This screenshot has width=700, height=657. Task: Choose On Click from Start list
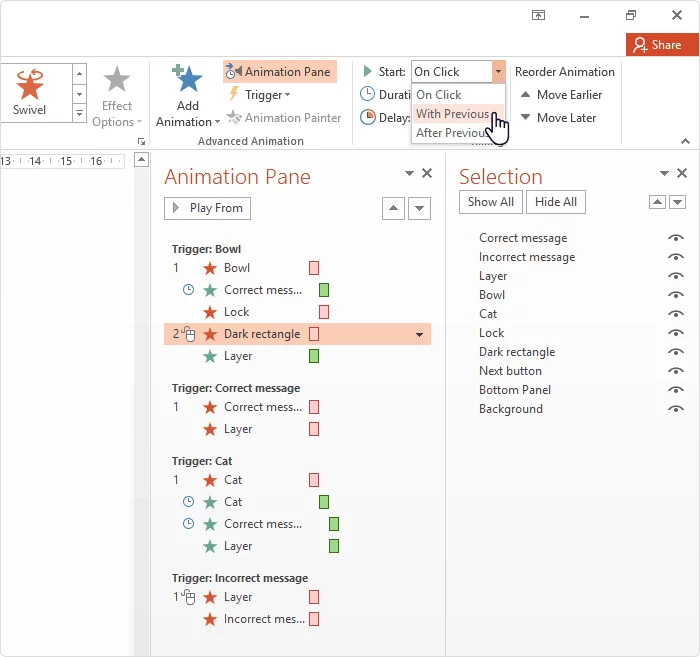point(458,95)
